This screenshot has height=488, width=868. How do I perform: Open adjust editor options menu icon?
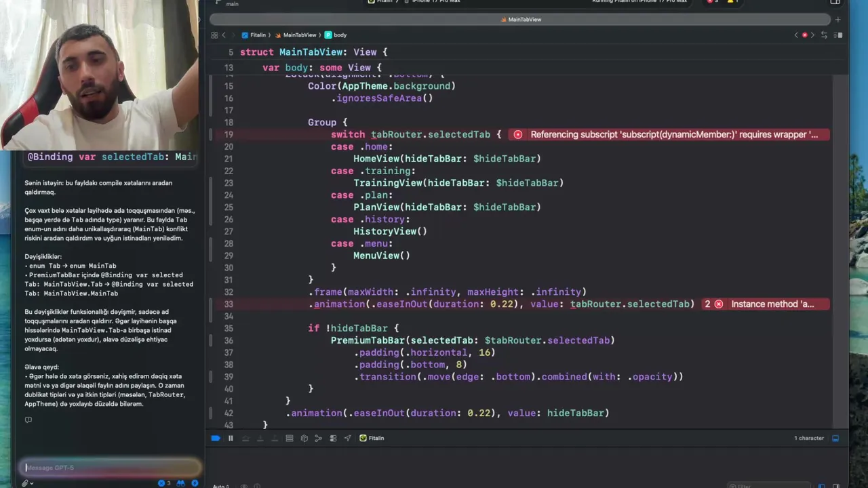838,35
